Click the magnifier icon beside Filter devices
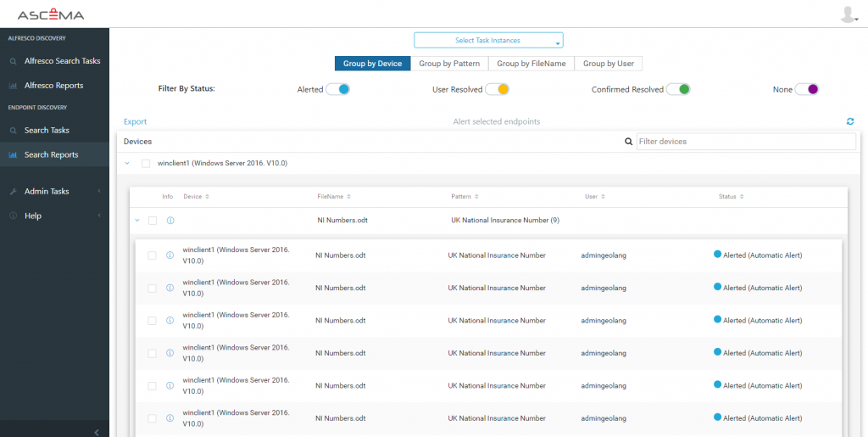The width and height of the screenshot is (868, 437). click(x=628, y=141)
